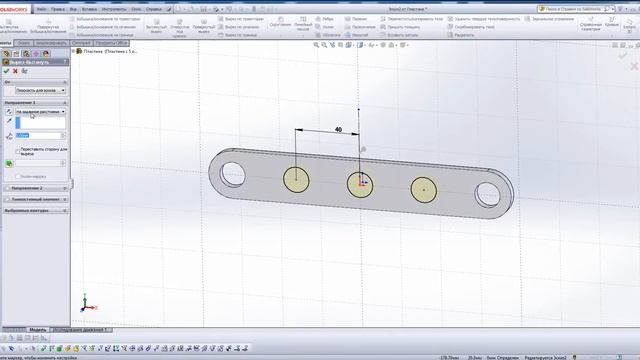This screenshot has width=640, height=360.
Task: Click the Linear Pattern toolbar button
Action: tap(303, 24)
